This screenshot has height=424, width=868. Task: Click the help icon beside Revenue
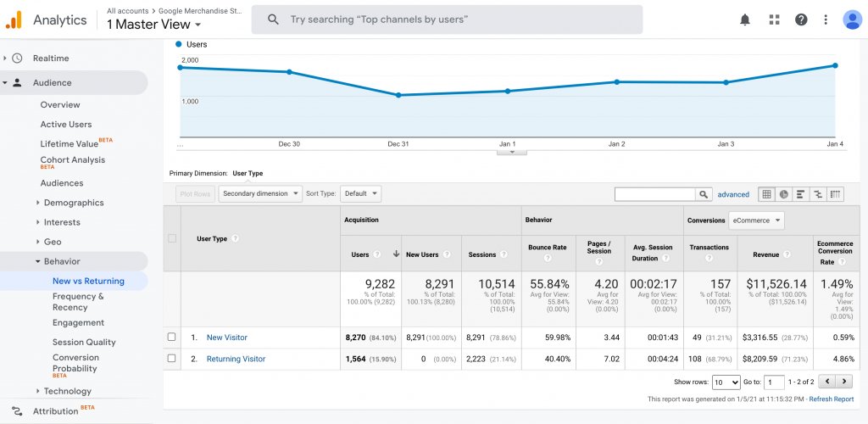coord(787,254)
